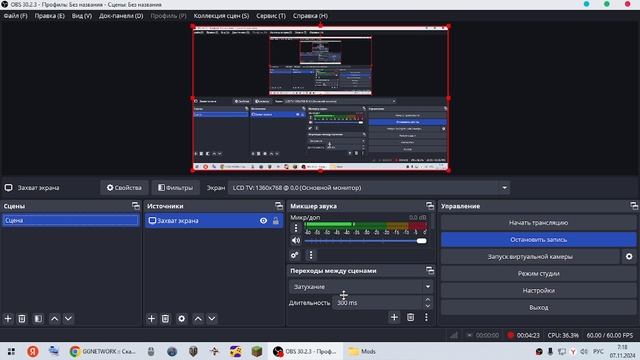
Task: Move the scene down in Сцены panel
Action: [x=68, y=318]
